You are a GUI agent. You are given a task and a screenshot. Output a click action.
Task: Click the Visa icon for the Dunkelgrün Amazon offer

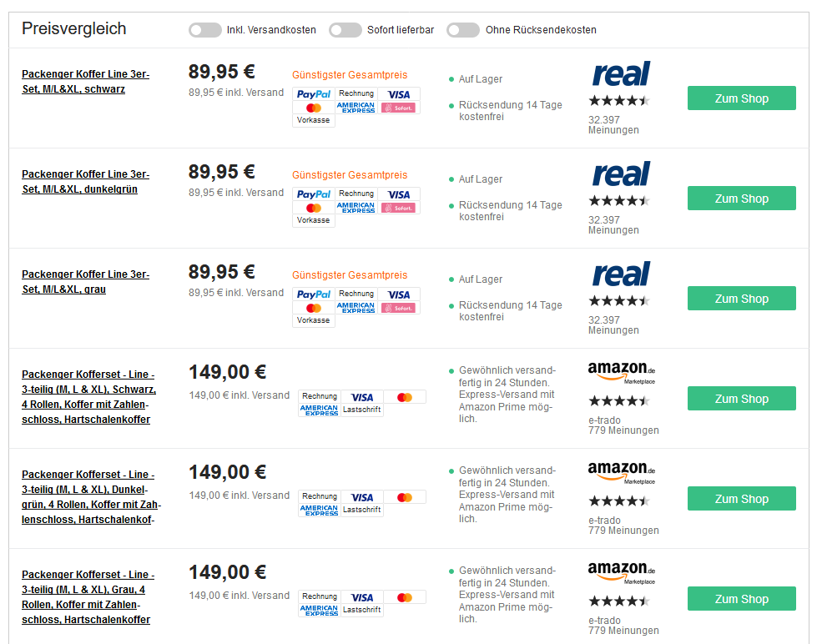coord(362,497)
